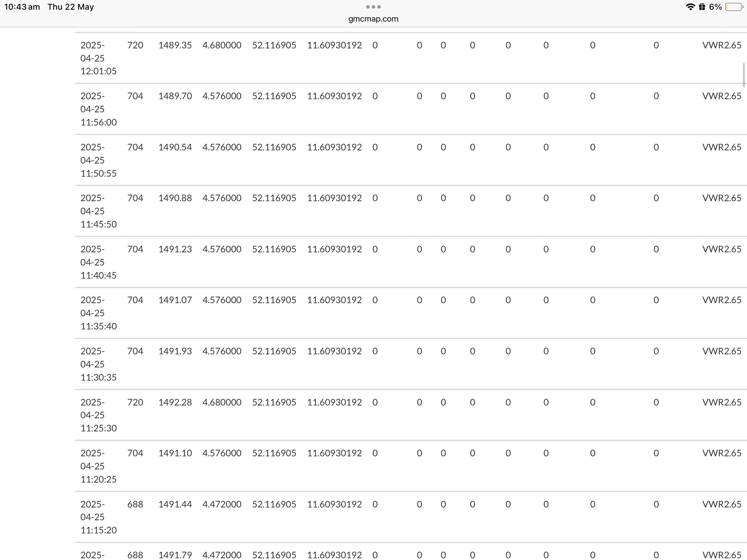747x560 pixels.
Task: Click latitude 52.116905 in the 11:50:55 row
Action: (x=274, y=147)
